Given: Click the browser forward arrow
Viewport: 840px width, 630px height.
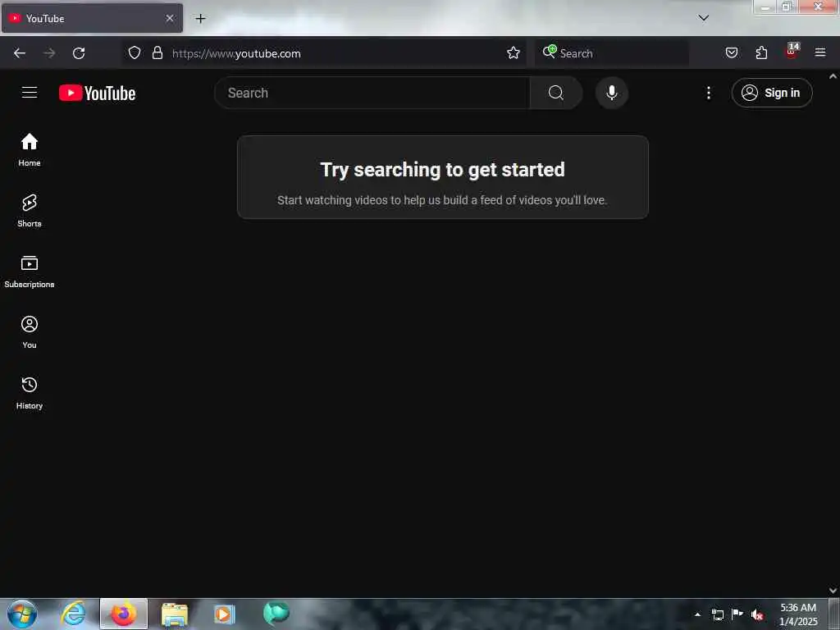Looking at the screenshot, I should [49, 53].
